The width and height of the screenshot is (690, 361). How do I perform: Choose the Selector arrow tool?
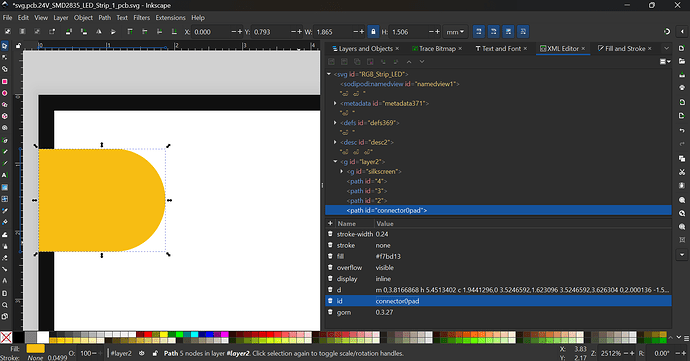click(x=5, y=46)
